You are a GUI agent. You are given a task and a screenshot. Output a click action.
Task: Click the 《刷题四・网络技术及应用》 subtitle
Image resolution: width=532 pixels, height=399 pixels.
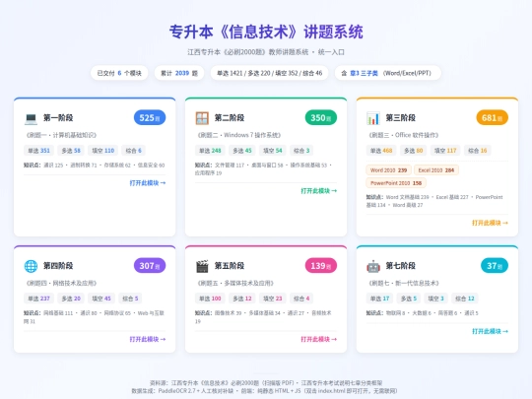click(x=61, y=283)
